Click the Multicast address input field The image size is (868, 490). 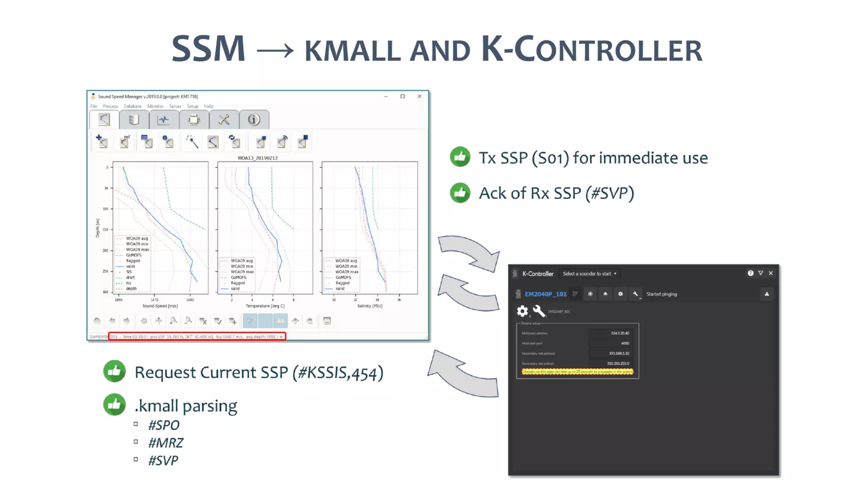611,333
